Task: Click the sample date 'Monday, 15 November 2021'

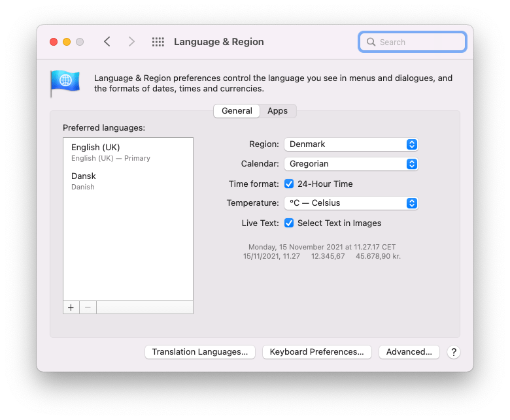Action: coord(294,247)
